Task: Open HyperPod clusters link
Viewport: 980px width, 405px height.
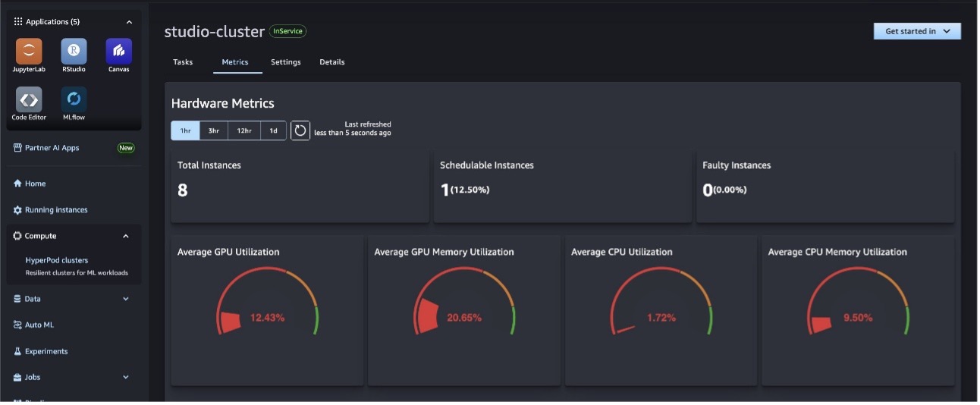Action: (57, 260)
